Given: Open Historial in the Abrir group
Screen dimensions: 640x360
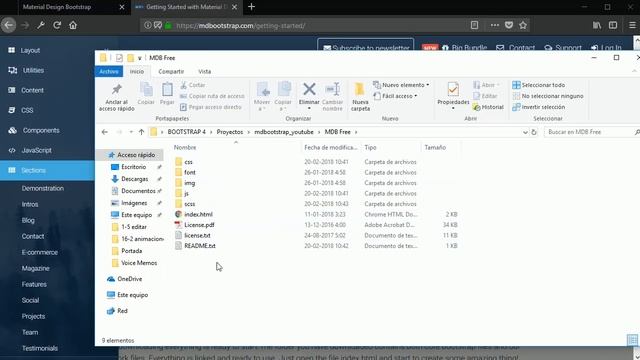Looking at the screenshot, I should [488, 107].
